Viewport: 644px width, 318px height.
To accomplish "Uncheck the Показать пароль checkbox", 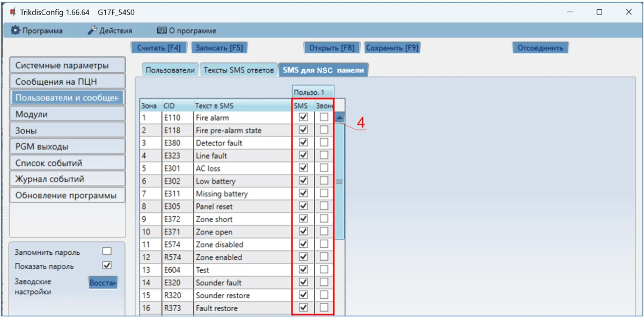I will point(107,265).
